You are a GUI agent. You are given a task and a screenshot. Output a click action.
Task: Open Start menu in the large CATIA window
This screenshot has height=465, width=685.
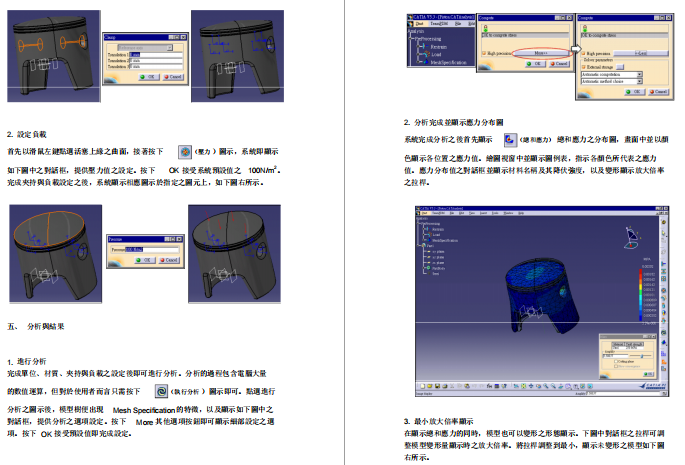[426, 213]
